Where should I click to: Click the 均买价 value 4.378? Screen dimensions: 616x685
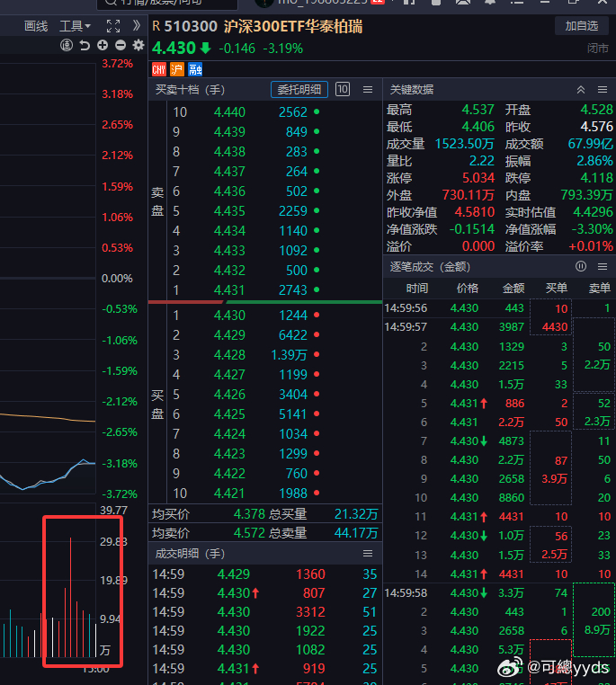pyautogui.click(x=249, y=514)
